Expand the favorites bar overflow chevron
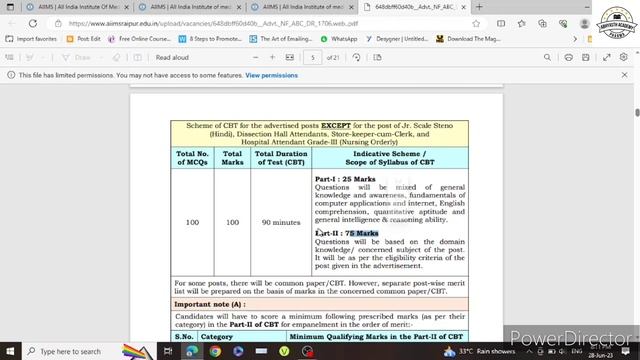This screenshot has width=640, height=360. point(575,39)
